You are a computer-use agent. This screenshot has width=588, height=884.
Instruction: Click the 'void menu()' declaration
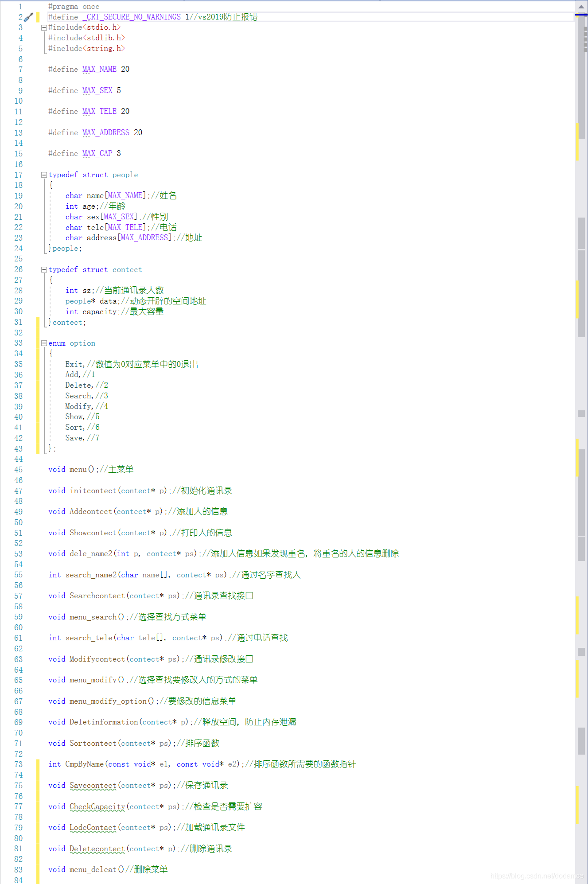tap(72, 470)
